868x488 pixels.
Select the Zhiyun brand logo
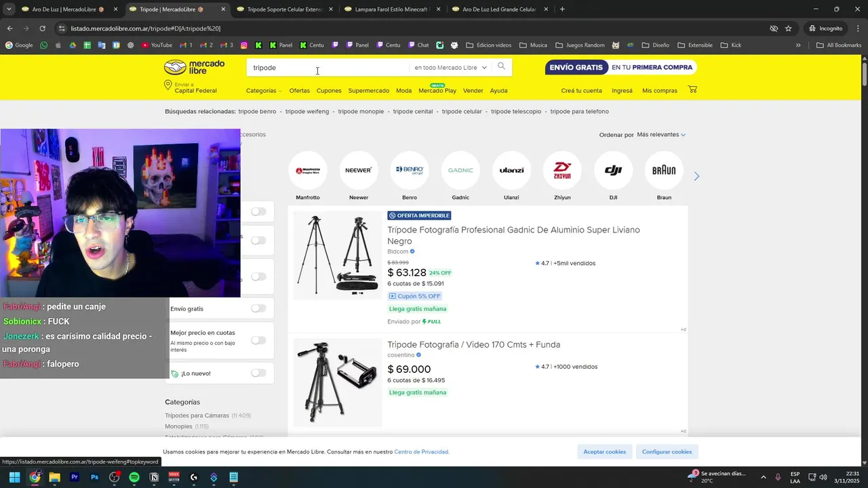[562, 170]
